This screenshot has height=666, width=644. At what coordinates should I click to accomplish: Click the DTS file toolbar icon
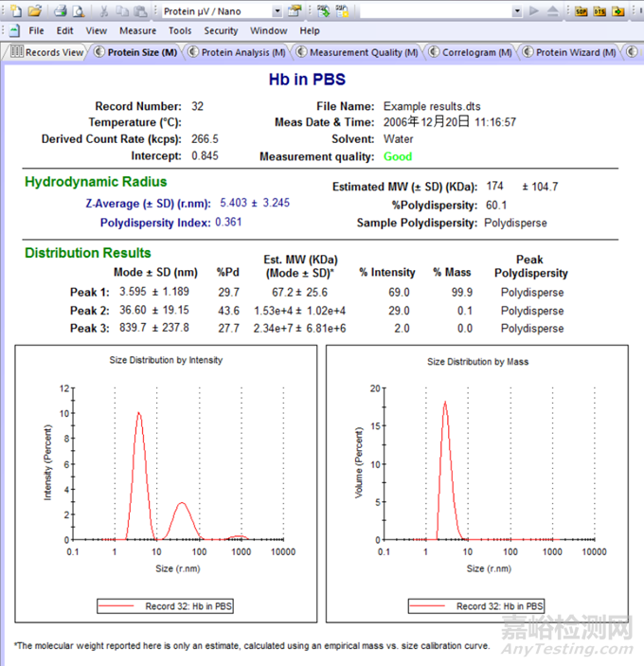coord(599,11)
